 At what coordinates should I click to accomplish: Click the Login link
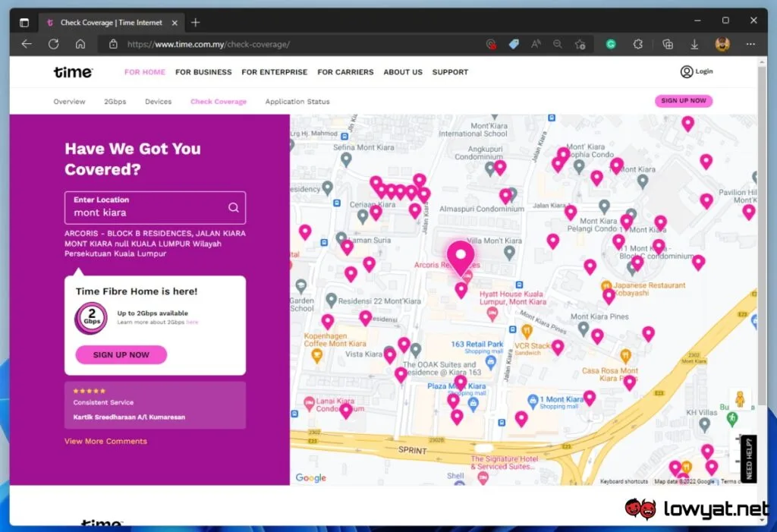(x=703, y=71)
